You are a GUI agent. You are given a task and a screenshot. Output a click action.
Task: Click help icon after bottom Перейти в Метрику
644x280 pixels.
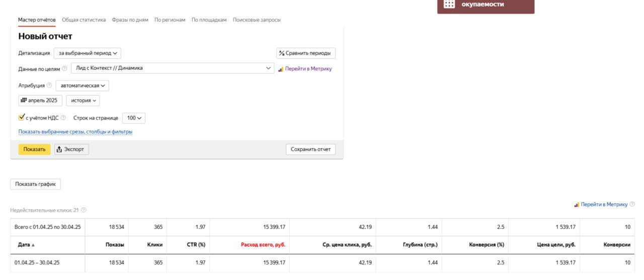pos(632,204)
